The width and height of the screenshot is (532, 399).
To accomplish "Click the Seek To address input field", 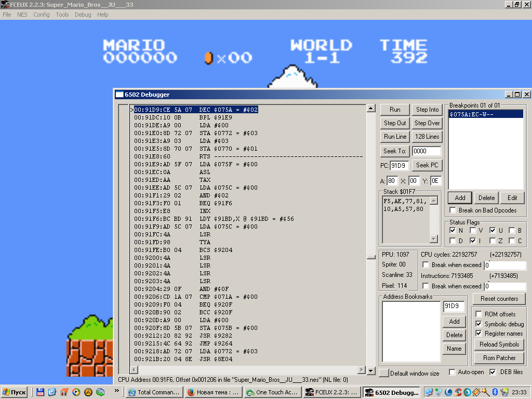I will point(427,151).
